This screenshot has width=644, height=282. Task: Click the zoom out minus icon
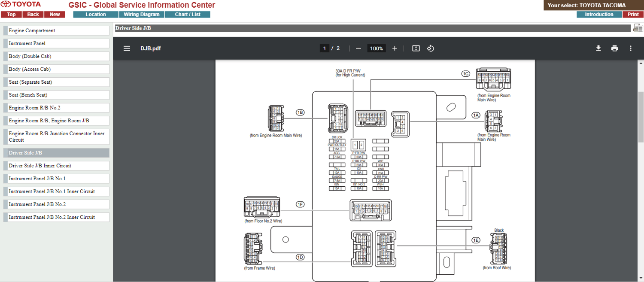358,49
